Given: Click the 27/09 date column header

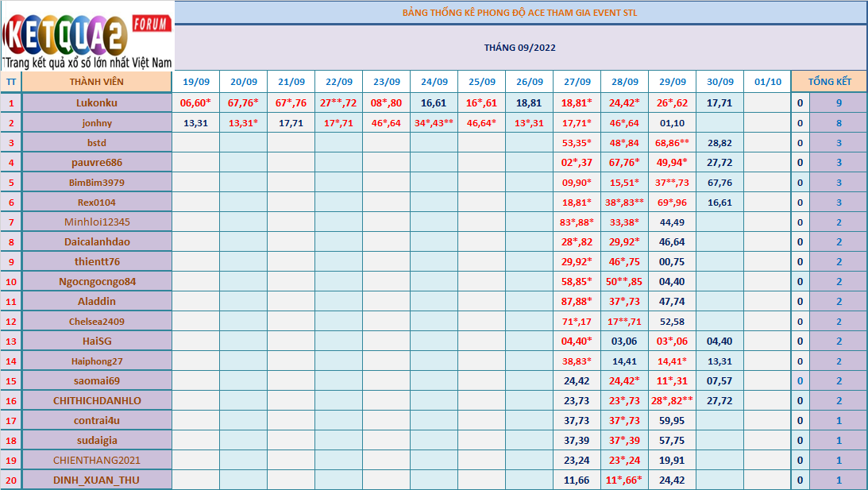Looking at the screenshot, I should (x=577, y=82).
